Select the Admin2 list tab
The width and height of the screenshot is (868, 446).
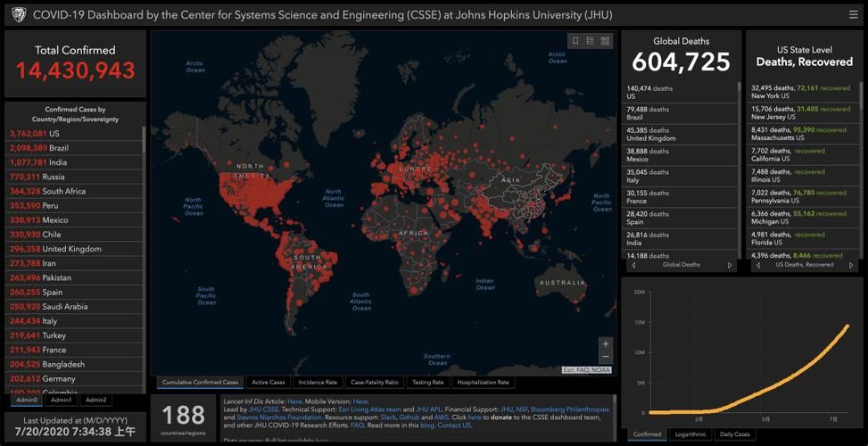(95, 400)
